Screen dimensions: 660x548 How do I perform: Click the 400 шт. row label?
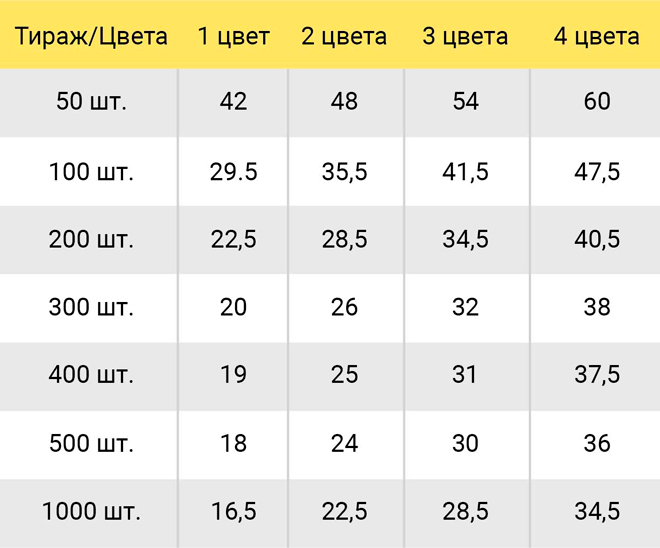(x=91, y=374)
